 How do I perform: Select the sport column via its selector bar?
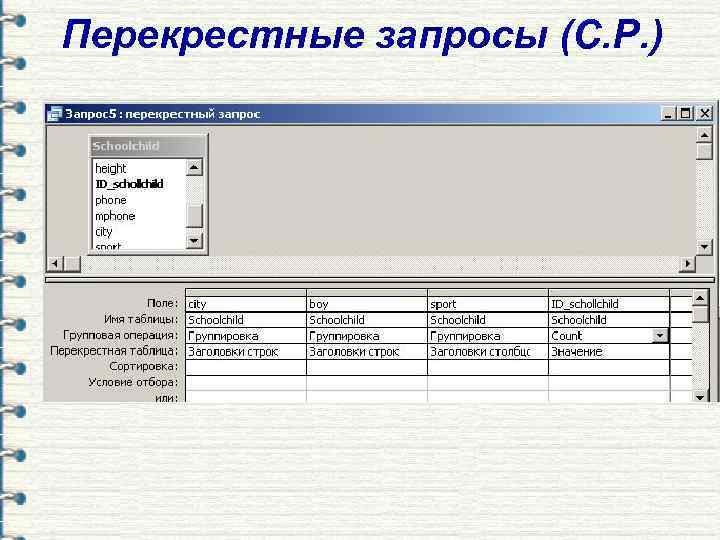click(x=488, y=292)
